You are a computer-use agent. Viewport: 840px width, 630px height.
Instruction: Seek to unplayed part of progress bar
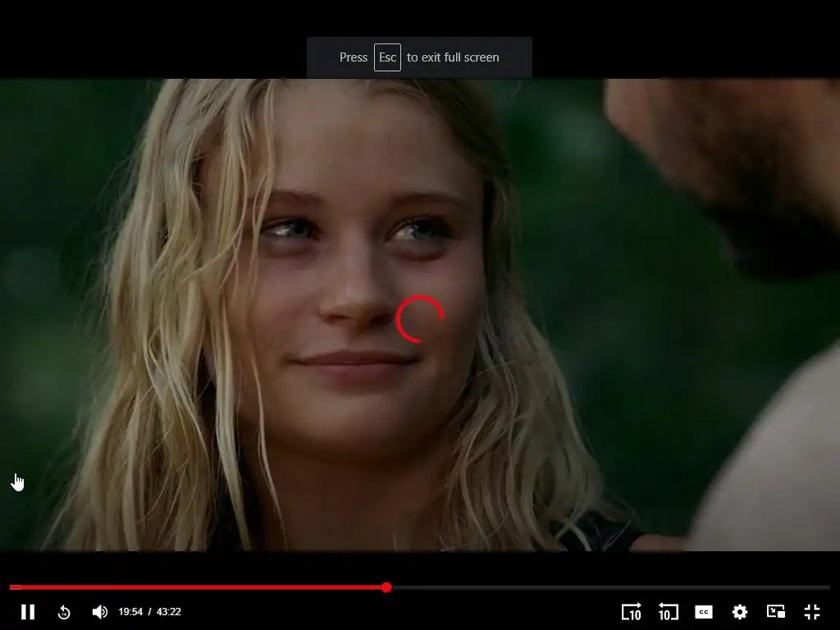[x=610, y=587]
